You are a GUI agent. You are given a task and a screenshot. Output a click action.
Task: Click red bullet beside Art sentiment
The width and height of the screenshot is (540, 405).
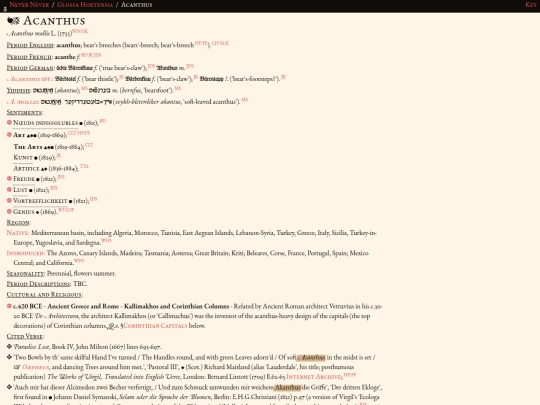tap(9, 135)
